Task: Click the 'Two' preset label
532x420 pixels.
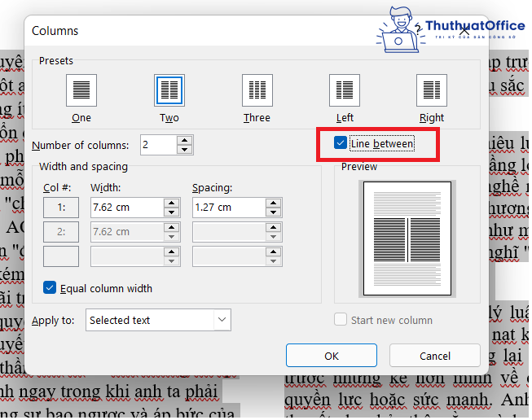Action: pyautogui.click(x=169, y=118)
